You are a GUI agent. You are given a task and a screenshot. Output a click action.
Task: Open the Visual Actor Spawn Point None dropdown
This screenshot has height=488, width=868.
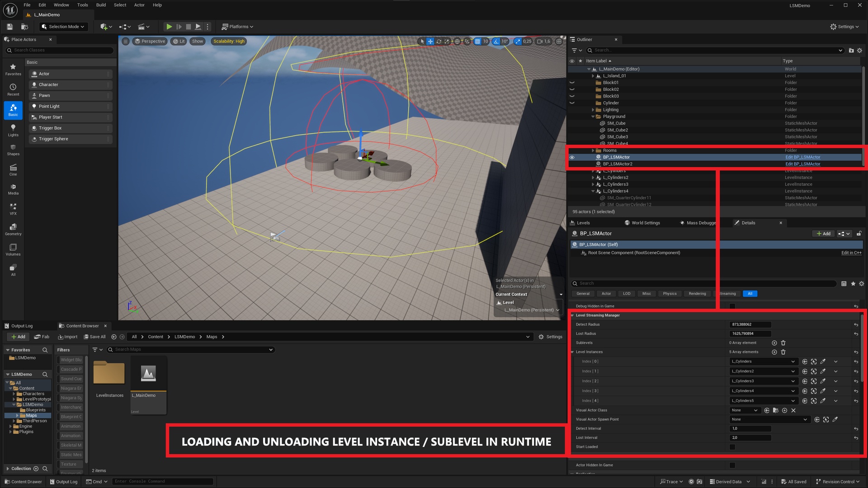coord(769,419)
